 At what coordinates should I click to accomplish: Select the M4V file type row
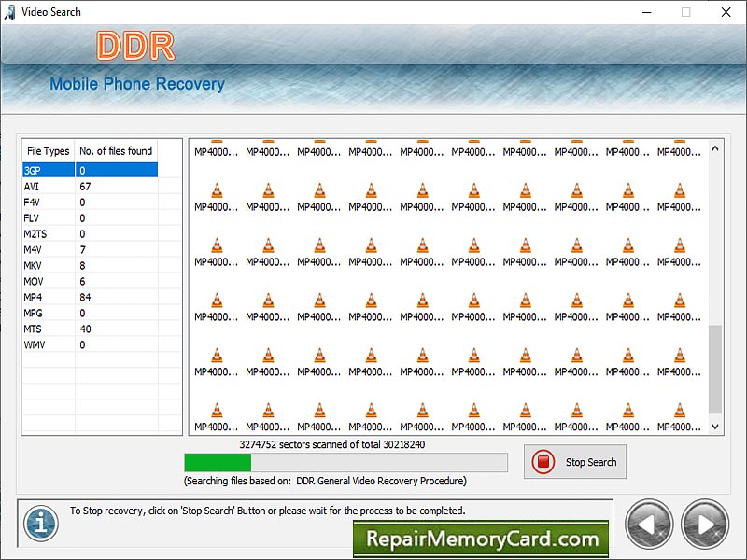coord(90,249)
